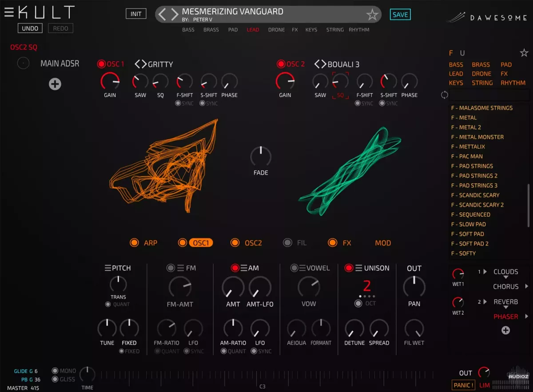The image size is (533, 392).
Task: Change OSC 2 BOUALI 3 selector arrows
Action: (320, 64)
